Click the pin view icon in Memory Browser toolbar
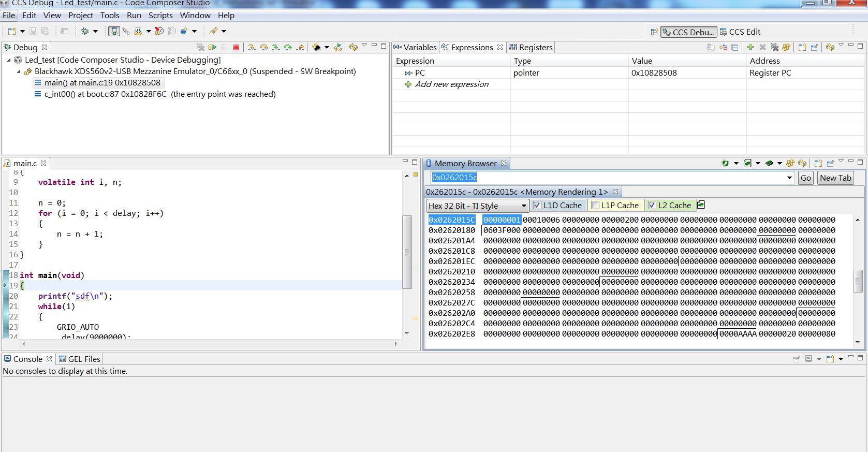Image resolution: width=868 pixels, height=452 pixels. pos(830,163)
